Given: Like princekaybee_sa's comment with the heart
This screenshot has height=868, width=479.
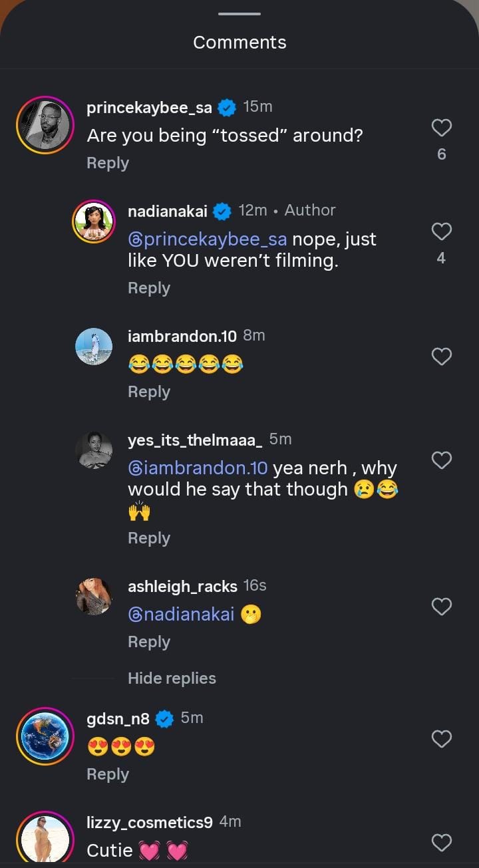Looking at the screenshot, I should (442, 127).
